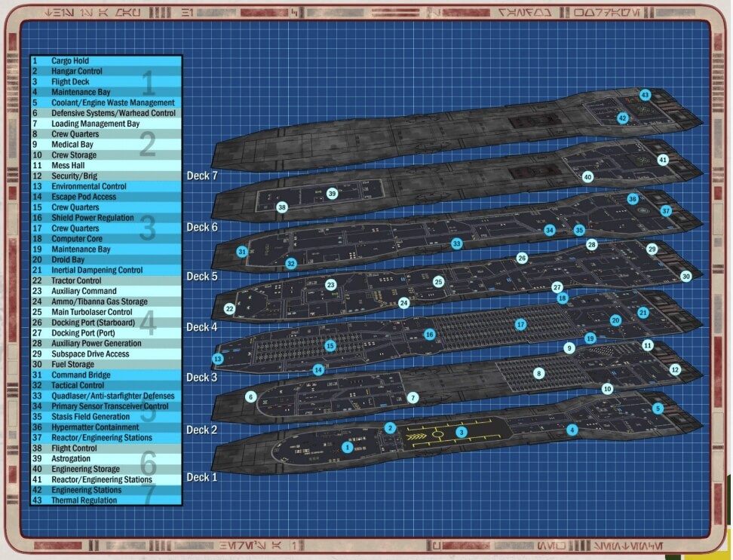Select the Cargo Hold legend row
The image size is (733, 560).
pyautogui.click(x=106, y=61)
